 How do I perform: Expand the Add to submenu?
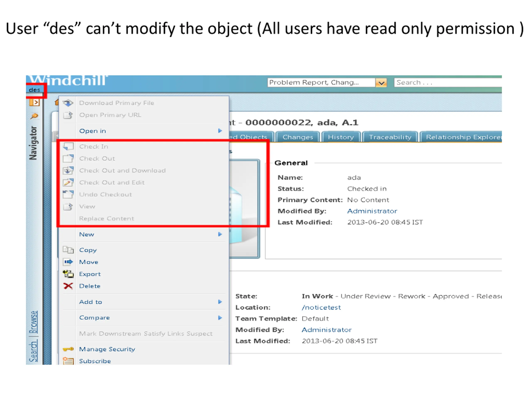click(220, 302)
